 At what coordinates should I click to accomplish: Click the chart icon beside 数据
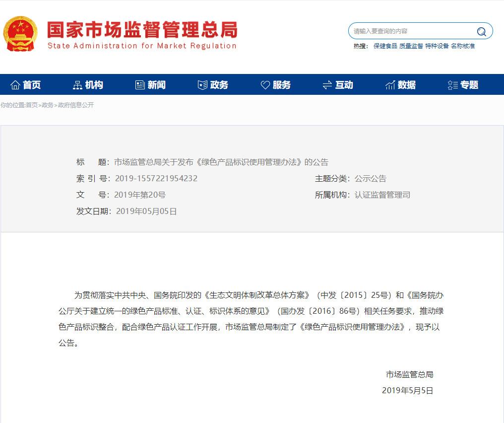point(390,85)
